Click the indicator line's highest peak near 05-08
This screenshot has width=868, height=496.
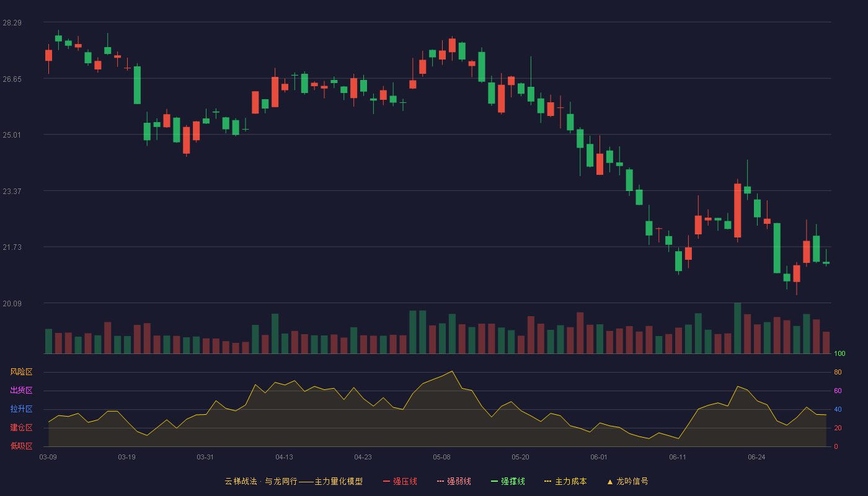(451, 371)
